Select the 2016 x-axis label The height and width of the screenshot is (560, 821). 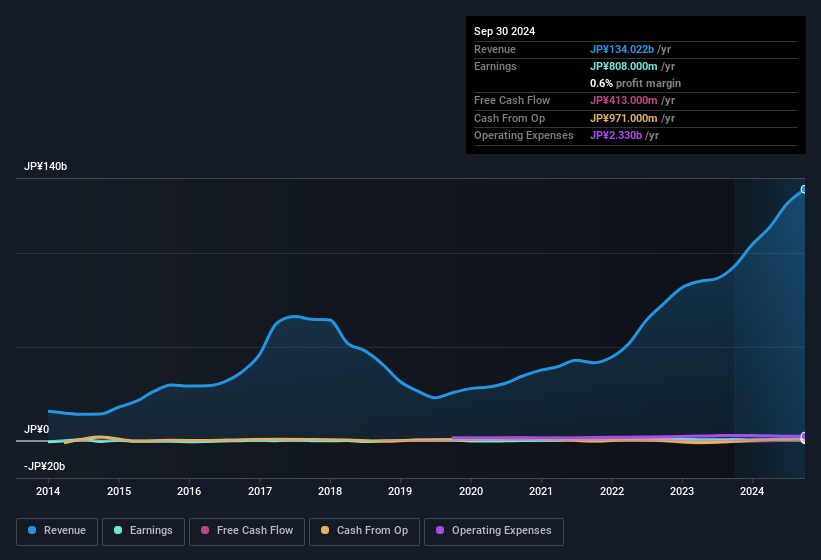(x=189, y=491)
